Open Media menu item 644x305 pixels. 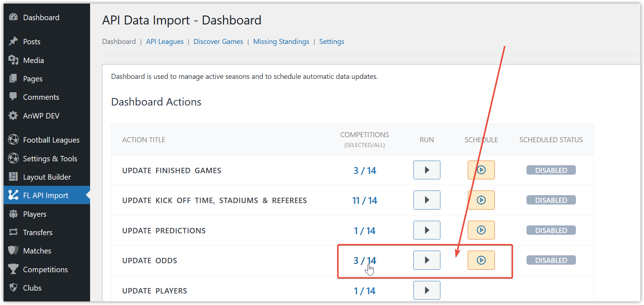click(47, 60)
